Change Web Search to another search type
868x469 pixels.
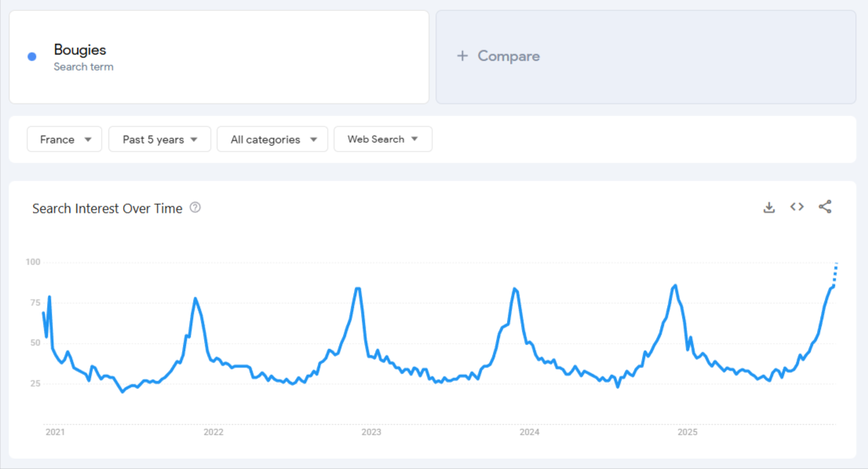coord(383,139)
